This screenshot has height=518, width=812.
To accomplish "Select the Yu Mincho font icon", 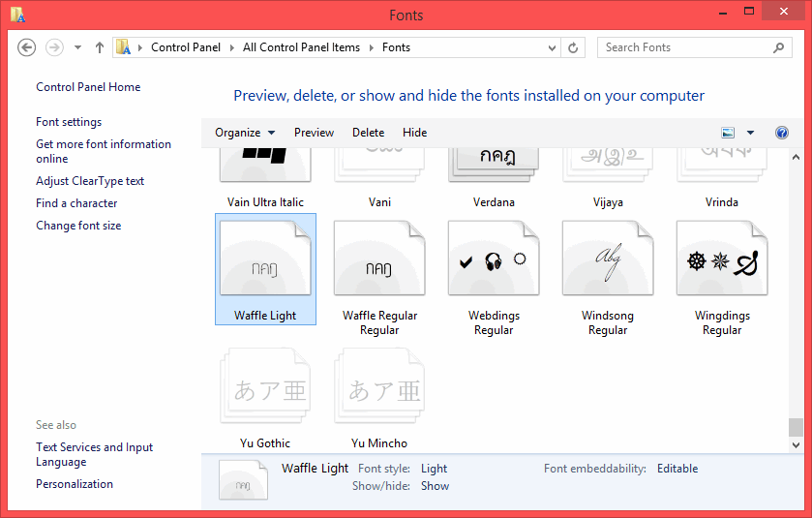I will point(379,385).
